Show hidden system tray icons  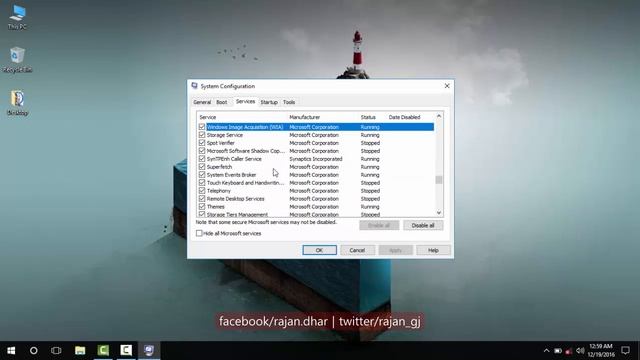pyautogui.click(x=547, y=351)
